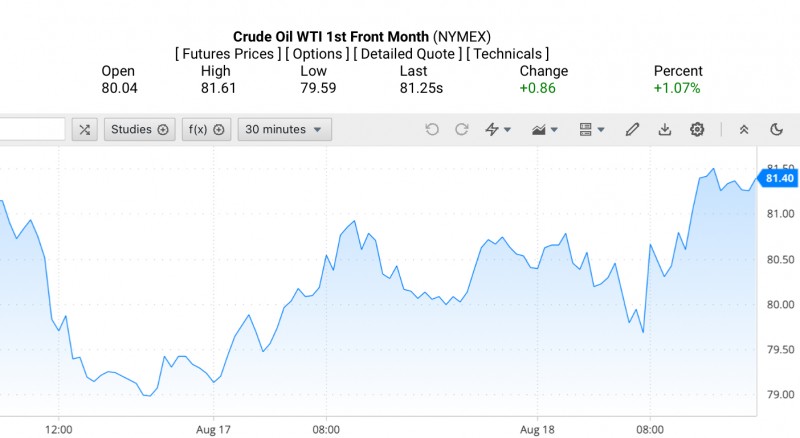
Task: Click the 81.40 current price label
Action: pyautogui.click(x=778, y=178)
